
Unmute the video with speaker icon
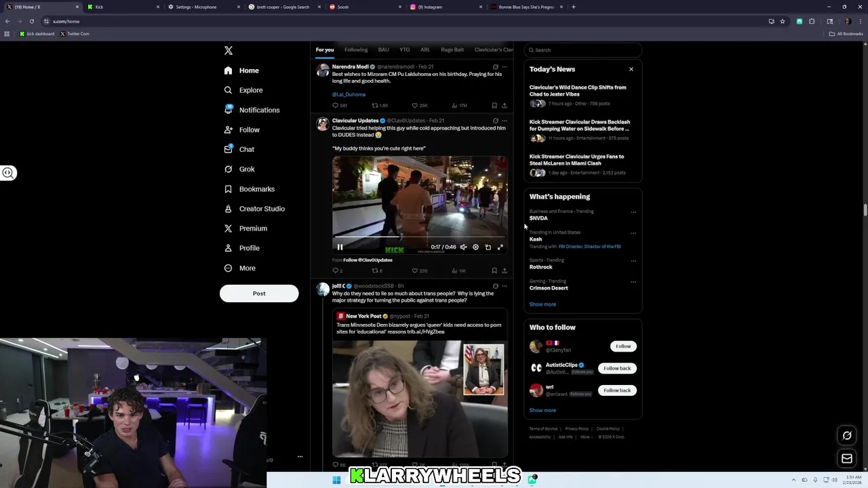(x=463, y=247)
